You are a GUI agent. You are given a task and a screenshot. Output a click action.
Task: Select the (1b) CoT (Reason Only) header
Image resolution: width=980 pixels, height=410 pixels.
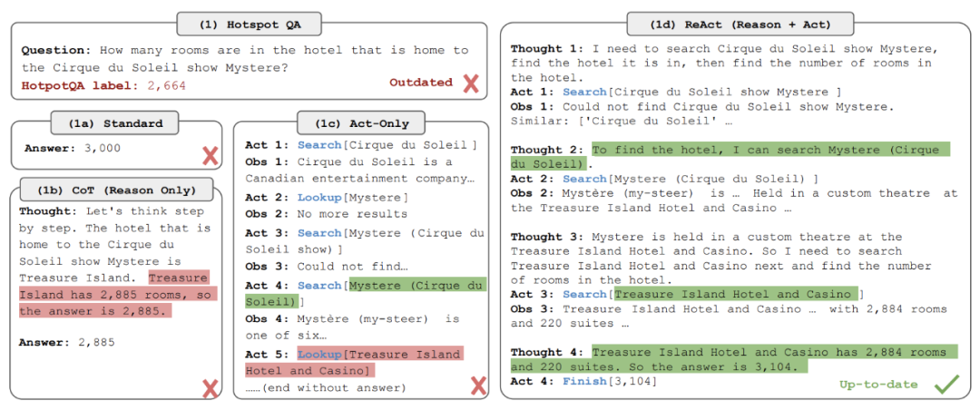116,190
